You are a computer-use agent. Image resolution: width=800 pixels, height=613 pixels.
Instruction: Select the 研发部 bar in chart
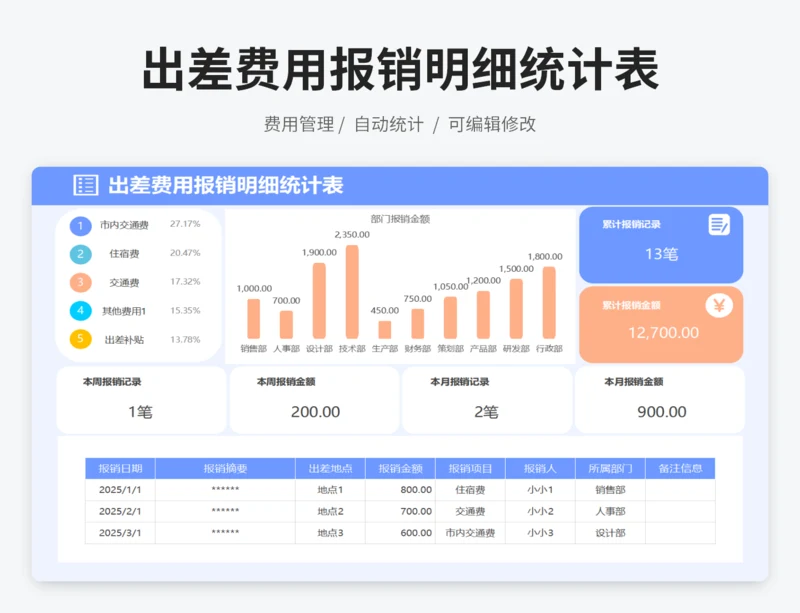(x=516, y=309)
